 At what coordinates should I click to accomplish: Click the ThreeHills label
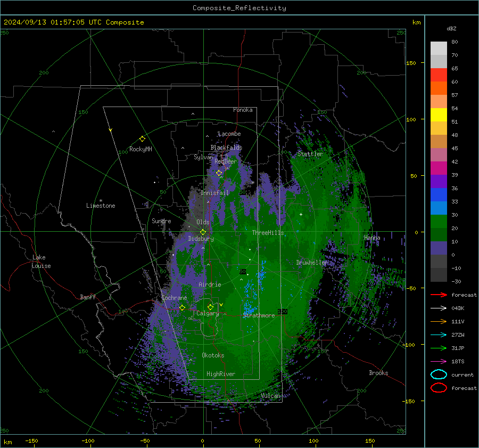pyautogui.click(x=268, y=233)
